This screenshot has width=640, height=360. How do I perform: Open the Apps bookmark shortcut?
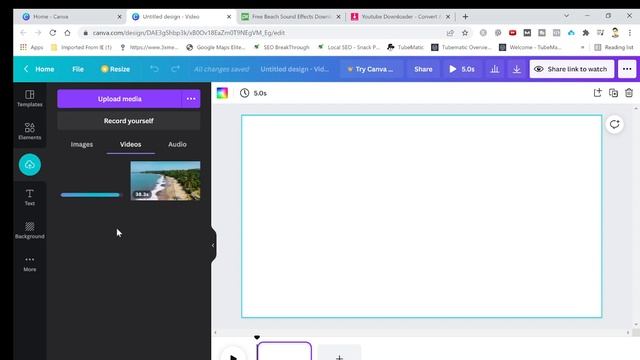pyautogui.click(x=31, y=47)
